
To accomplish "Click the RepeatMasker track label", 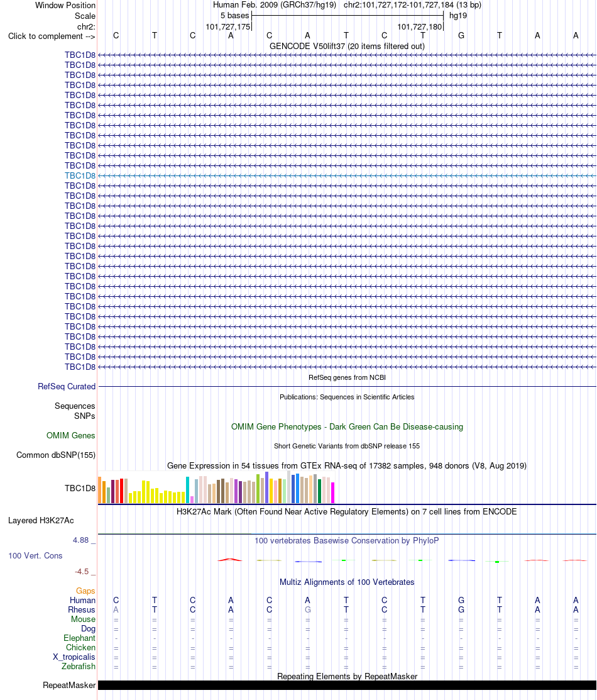I will 69,686.
